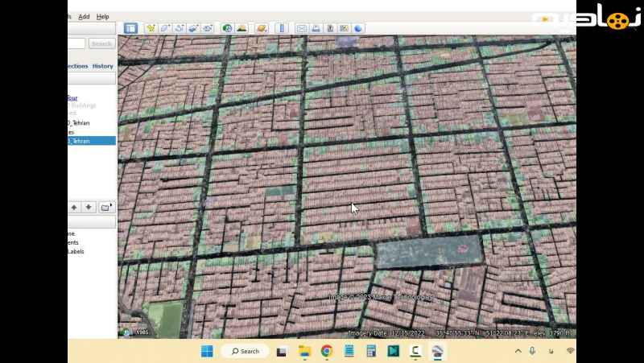The image size is (644, 363).
Task: Select the highlighted Tehran item in Places
Action: point(80,141)
